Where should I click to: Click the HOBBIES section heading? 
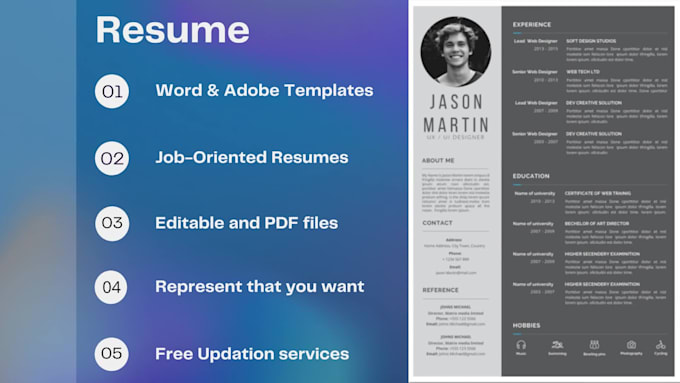click(x=526, y=325)
